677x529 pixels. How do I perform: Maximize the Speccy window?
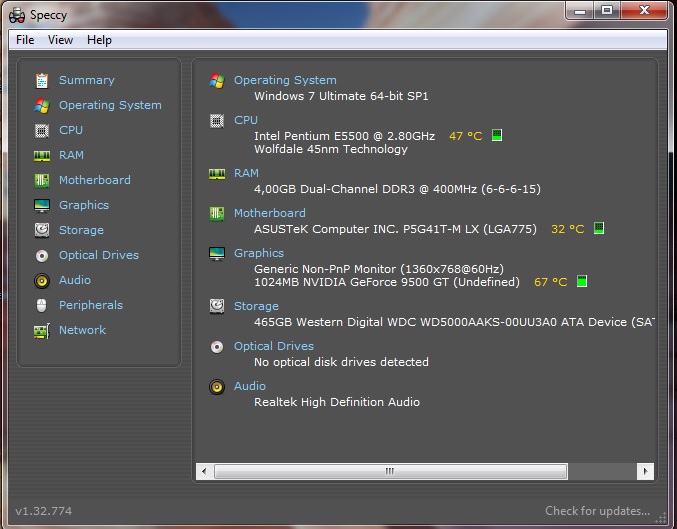pyautogui.click(x=607, y=10)
